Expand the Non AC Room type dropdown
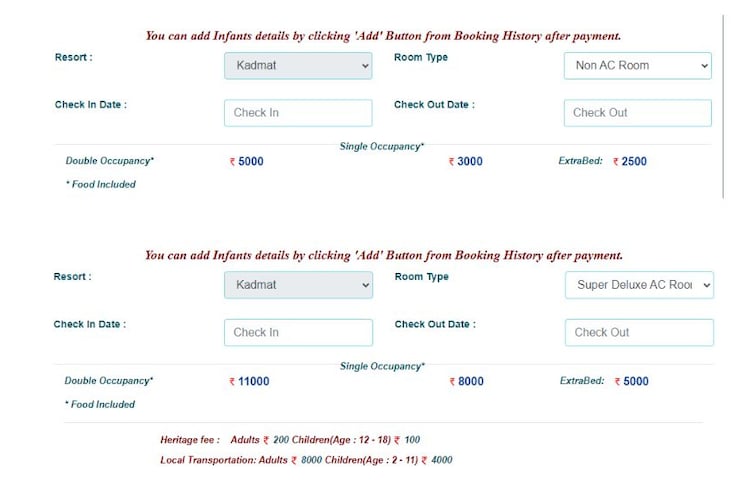 coord(637,66)
